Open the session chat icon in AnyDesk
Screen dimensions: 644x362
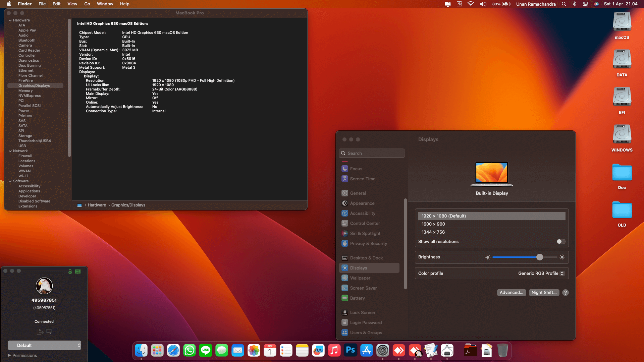pos(49,331)
